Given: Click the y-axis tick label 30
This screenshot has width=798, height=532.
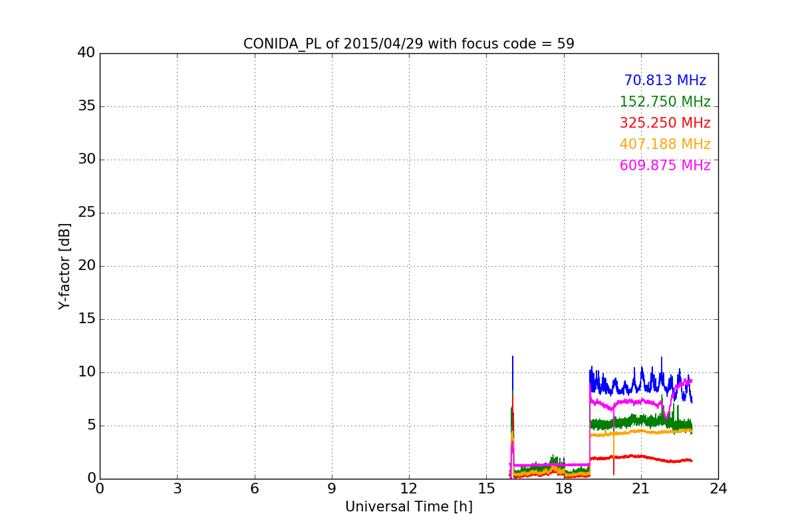Looking at the screenshot, I should (86, 160).
